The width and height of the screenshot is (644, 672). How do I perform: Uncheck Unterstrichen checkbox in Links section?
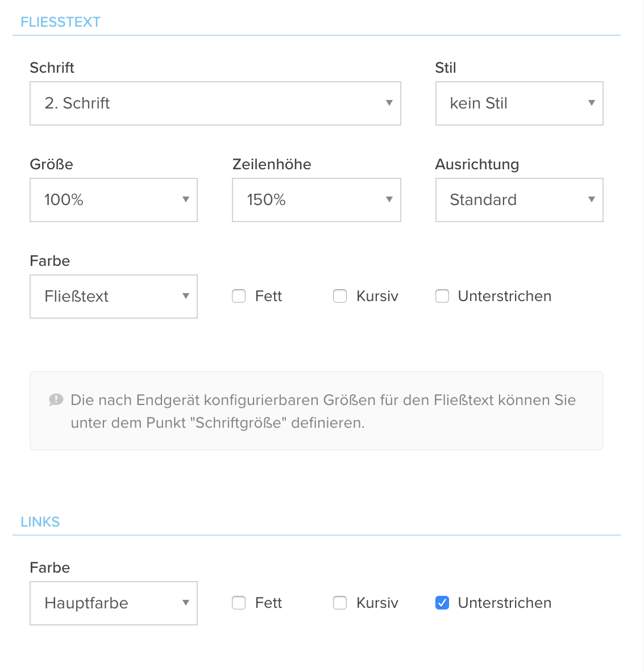(x=442, y=603)
